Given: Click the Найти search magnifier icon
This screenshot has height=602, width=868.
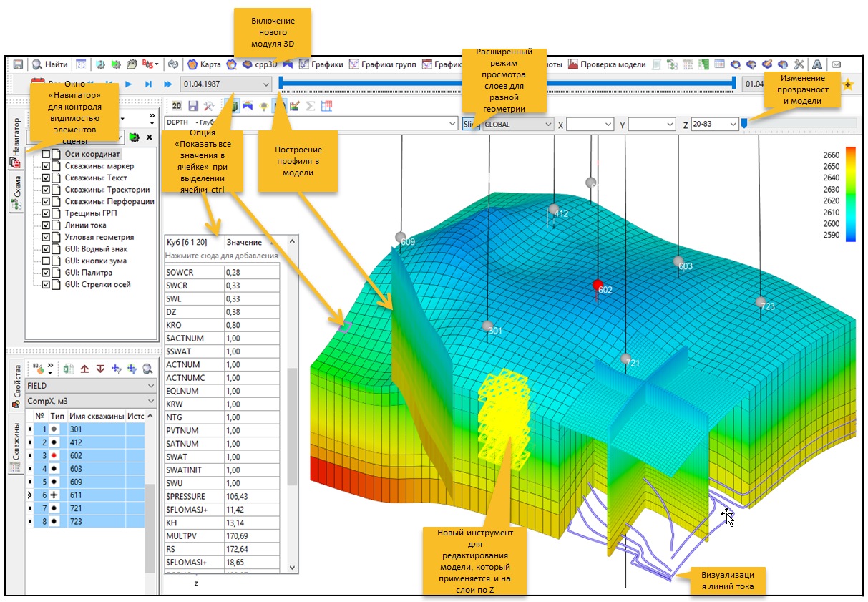Looking at the screenshot, I should click(36, 64).
